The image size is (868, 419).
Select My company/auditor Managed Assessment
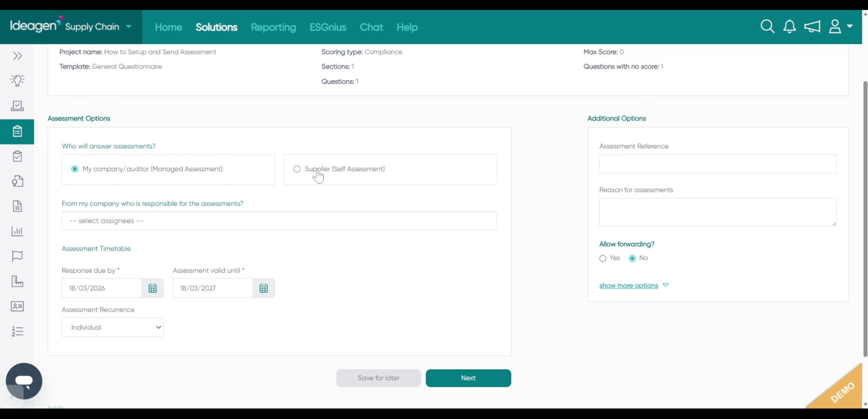[x=75, y=169]
